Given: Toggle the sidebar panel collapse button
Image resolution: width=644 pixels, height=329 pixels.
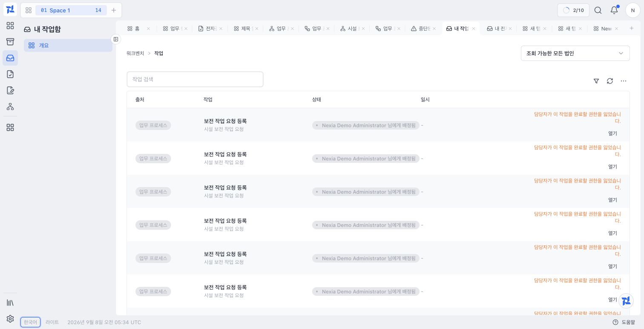Looking at the screenshot, I should (x=115, y=39).
